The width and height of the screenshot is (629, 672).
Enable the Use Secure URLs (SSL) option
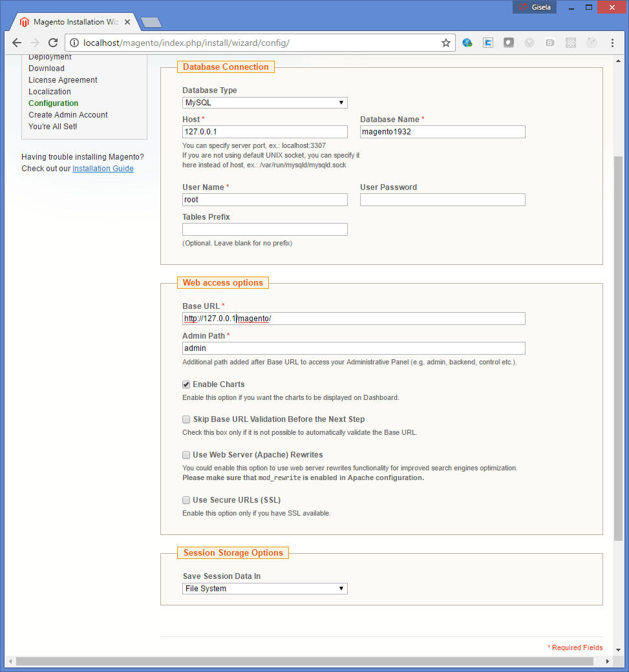pos(186,500)
